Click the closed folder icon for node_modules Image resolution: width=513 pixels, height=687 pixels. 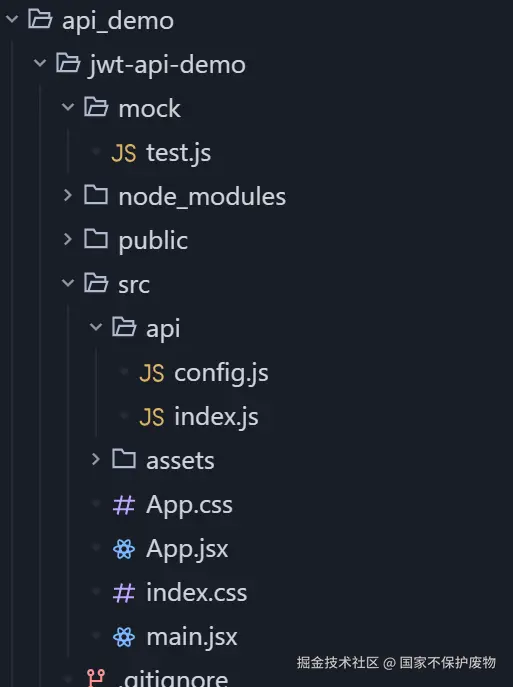pyautogui.click(x=96, y=195)
